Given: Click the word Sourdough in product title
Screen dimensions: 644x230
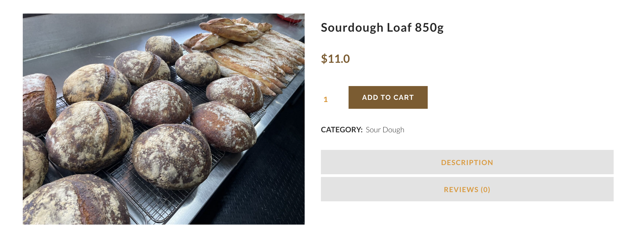Looking at the screenshot, I should pos(352,28).
